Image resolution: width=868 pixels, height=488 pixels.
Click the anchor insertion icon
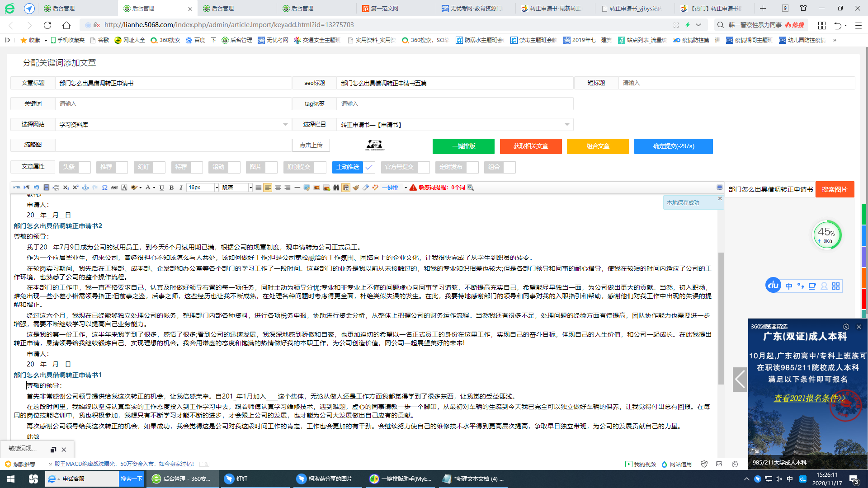coord(85,187)
